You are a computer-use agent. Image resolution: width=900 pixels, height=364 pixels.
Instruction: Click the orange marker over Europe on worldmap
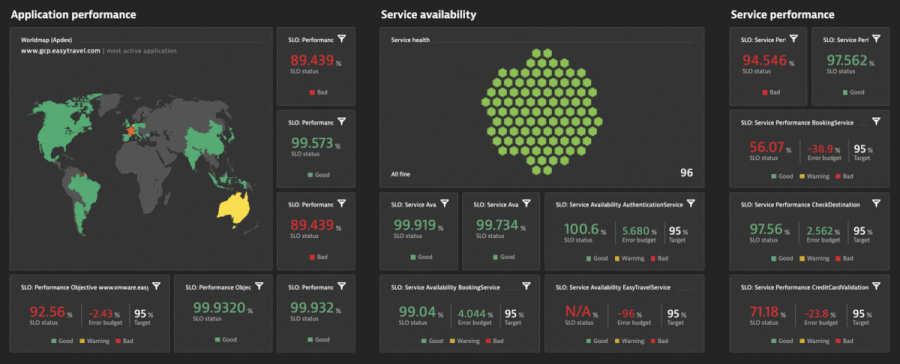pyautogui.click(x=131, y=130)
